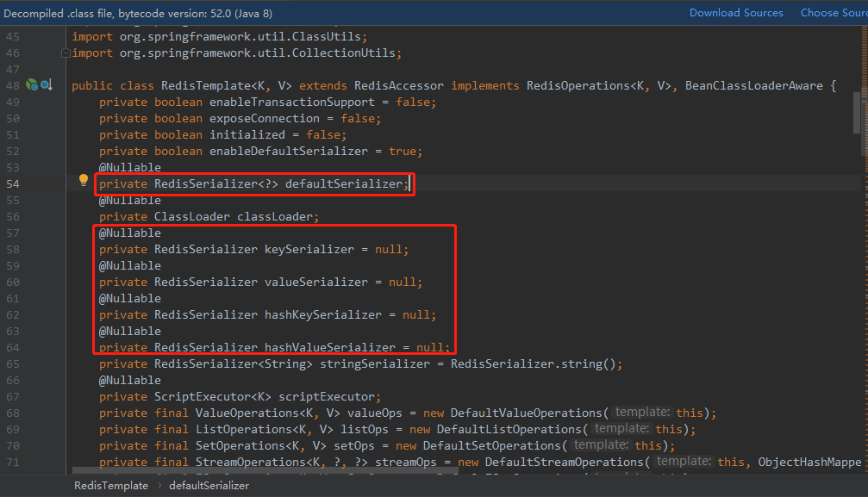Click the yellow lightbulb intention icon

tap(84, 180)
